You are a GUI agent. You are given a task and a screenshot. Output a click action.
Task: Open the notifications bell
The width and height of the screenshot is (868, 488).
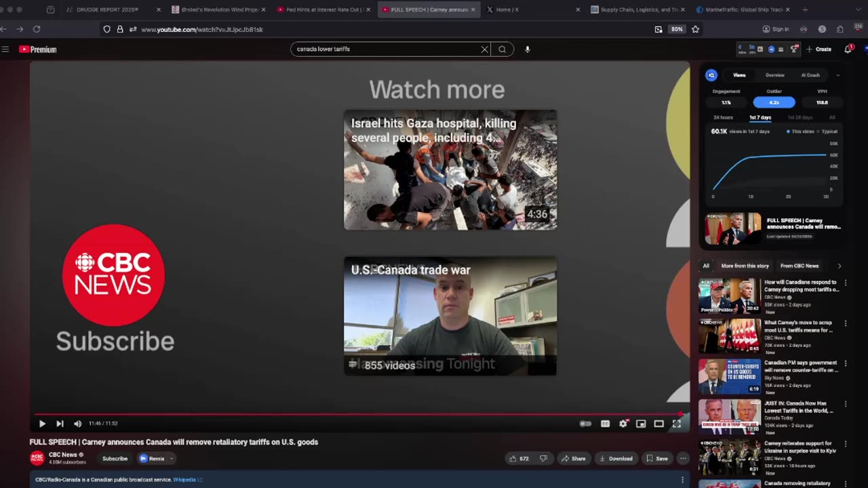pyautogui.click(x=848, y=49)
